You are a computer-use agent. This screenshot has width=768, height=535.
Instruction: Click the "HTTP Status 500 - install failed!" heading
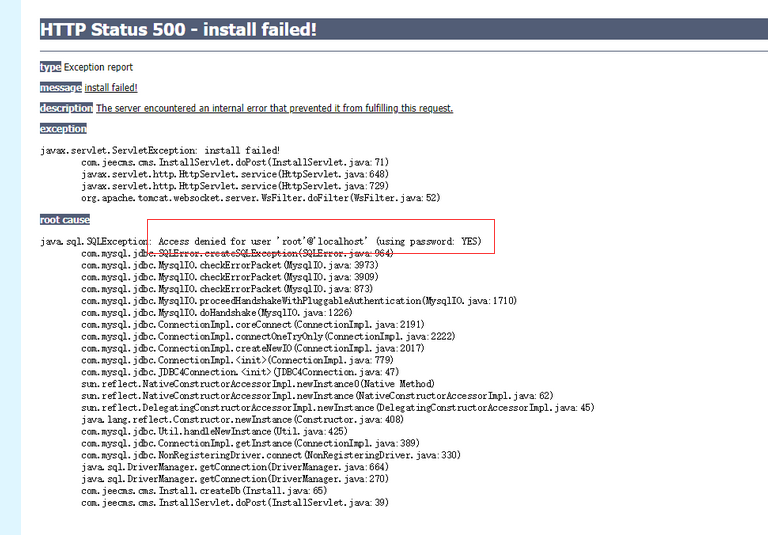click(180, 30)
